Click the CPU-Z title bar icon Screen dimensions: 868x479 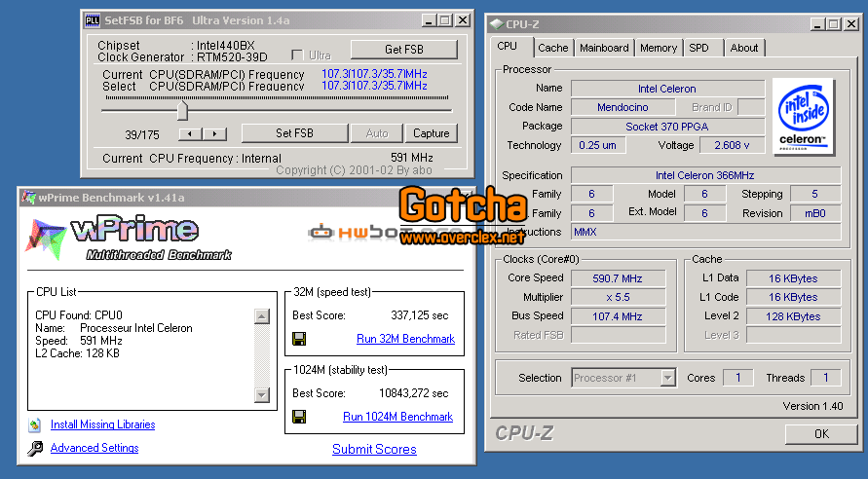point(497,24)
